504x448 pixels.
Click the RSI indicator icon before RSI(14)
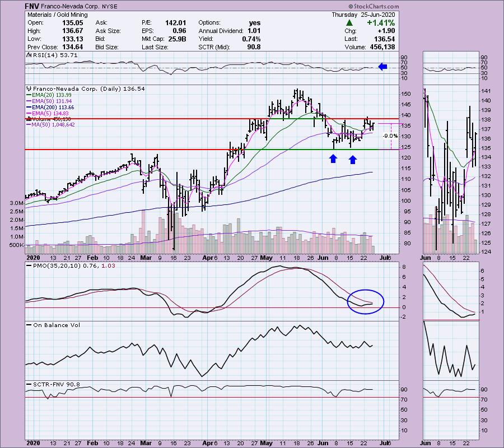tap(29, 55)
